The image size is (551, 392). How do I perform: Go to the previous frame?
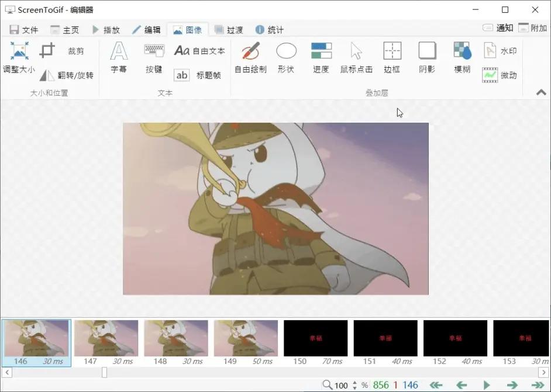point(462,385)
